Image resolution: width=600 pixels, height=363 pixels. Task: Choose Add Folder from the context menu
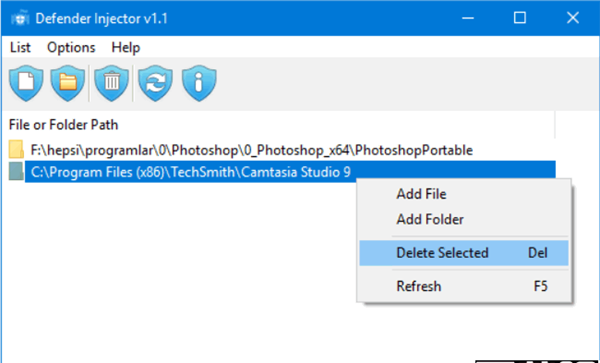coord(464,219)
